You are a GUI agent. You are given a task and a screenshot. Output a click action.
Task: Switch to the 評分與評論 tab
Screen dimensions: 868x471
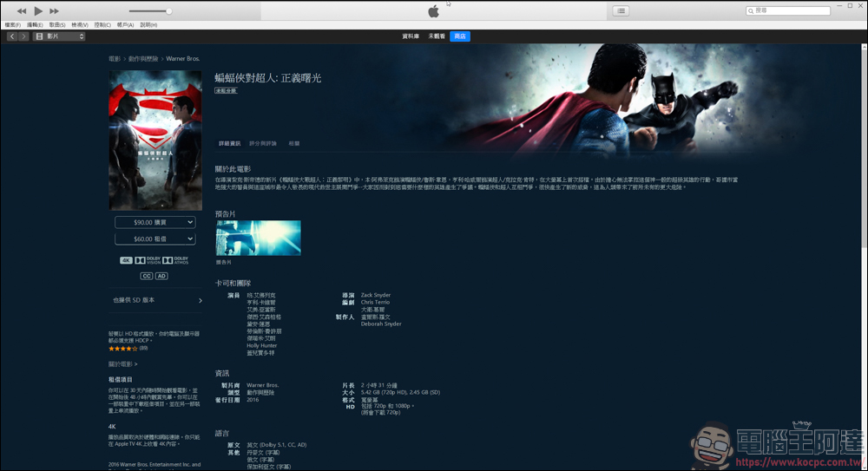tap(263, 143)
